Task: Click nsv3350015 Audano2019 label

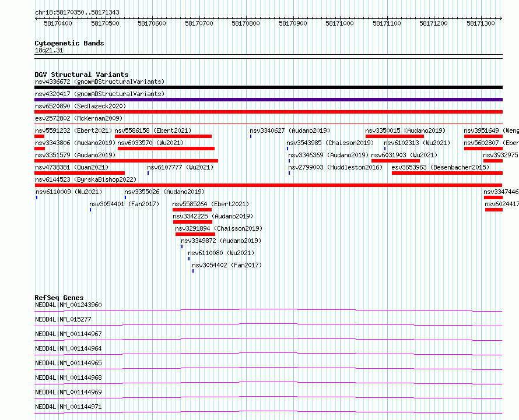Action: tap(405, 130)
